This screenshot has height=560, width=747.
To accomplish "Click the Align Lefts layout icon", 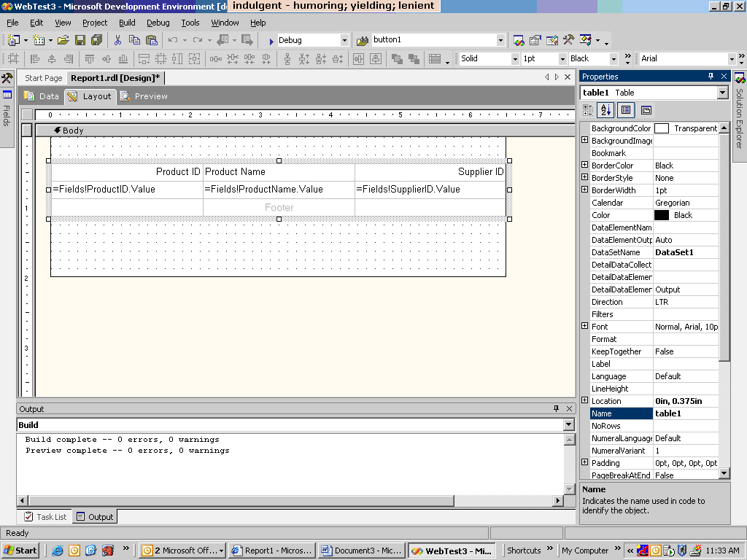I will tap(35, 59).
